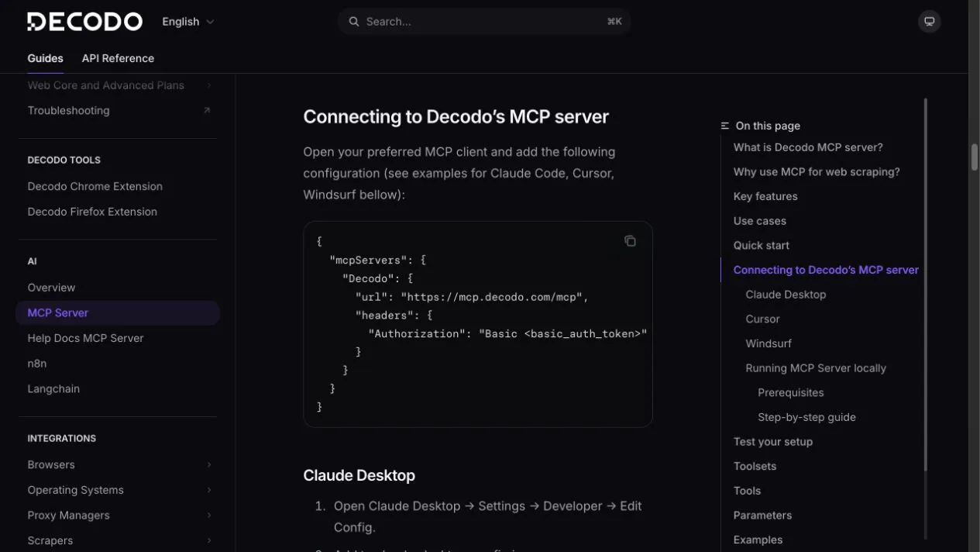Jump to Use cases section
The image size is (980, 552).
pos(760,221)
